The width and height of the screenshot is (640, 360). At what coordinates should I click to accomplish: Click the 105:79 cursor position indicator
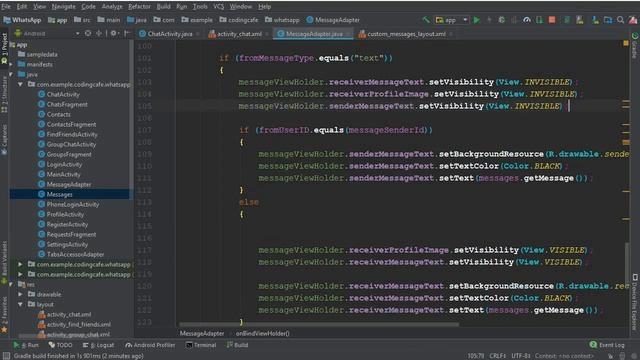coord(476,356)
